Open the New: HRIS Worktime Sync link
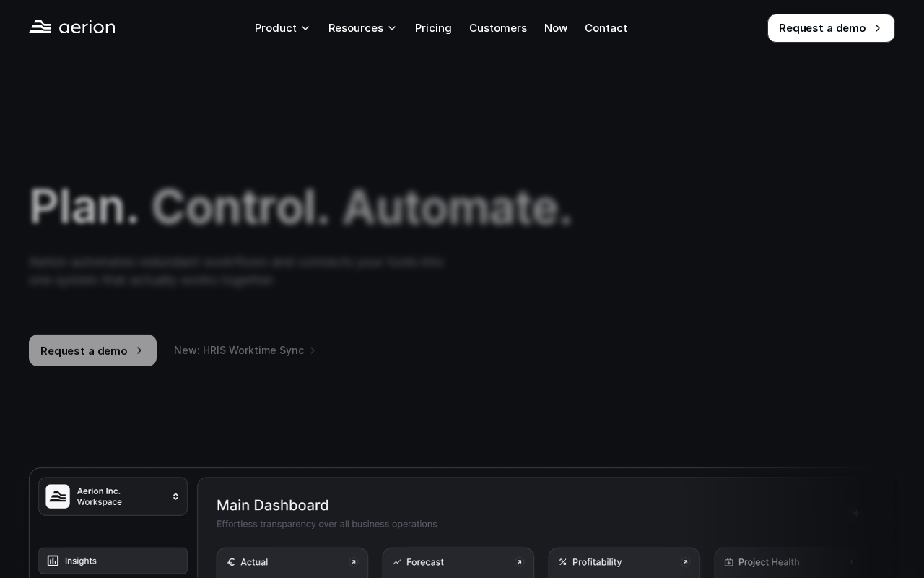The width and height of the screenshot is (924, 578). (x=245, y=350)
